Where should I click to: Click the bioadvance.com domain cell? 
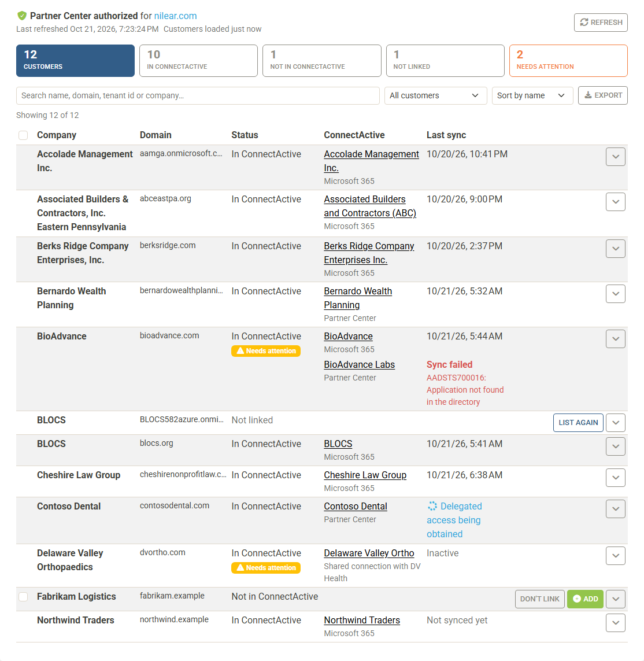[x=169, y=335]
